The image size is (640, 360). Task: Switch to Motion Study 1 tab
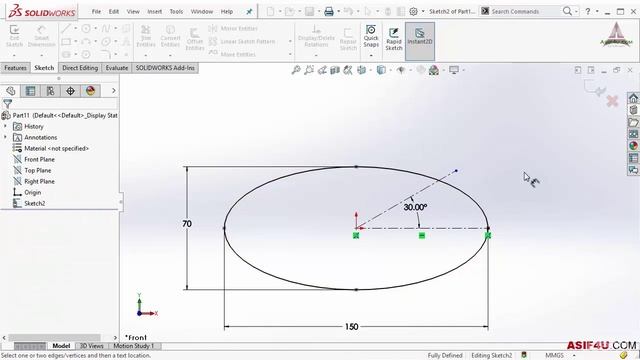[x=134, y=346]
